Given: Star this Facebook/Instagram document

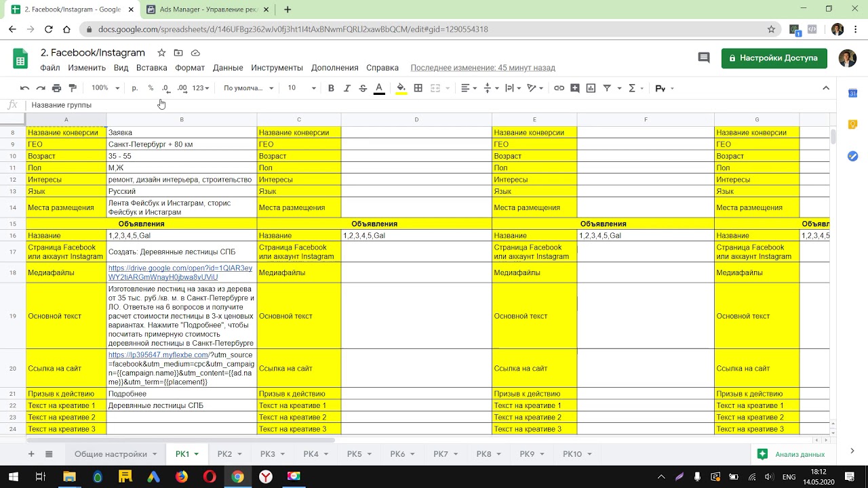Looking at the screenshot, I should [x=161, y=53].
